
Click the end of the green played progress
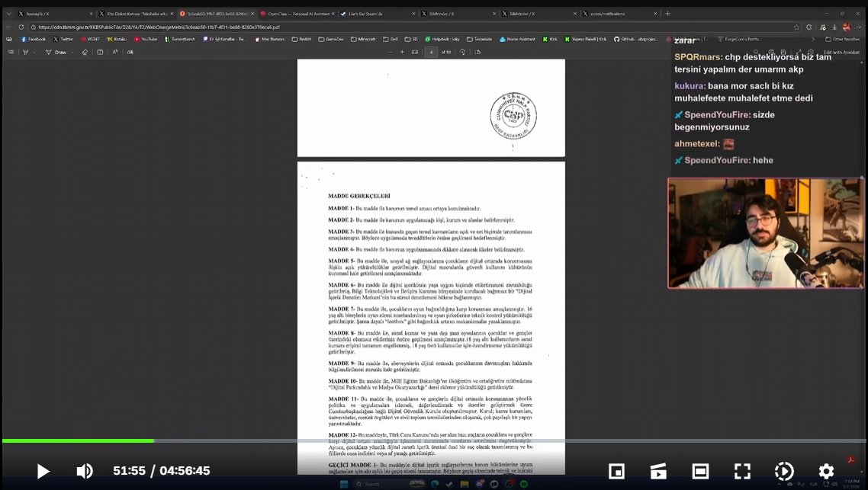pyautogui.click(x=153, y=440)
